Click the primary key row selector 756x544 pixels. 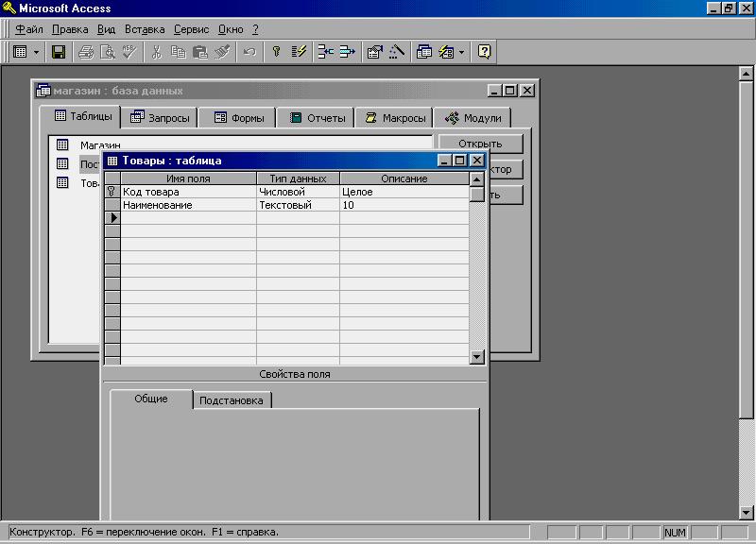(112, 192)
